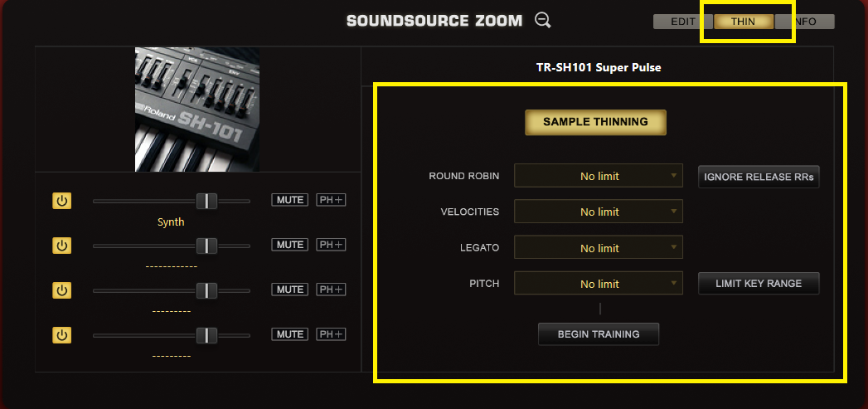868x409 pixels.
Task: Click PH+ icon on the Synth layer
Action: (331, 200)
